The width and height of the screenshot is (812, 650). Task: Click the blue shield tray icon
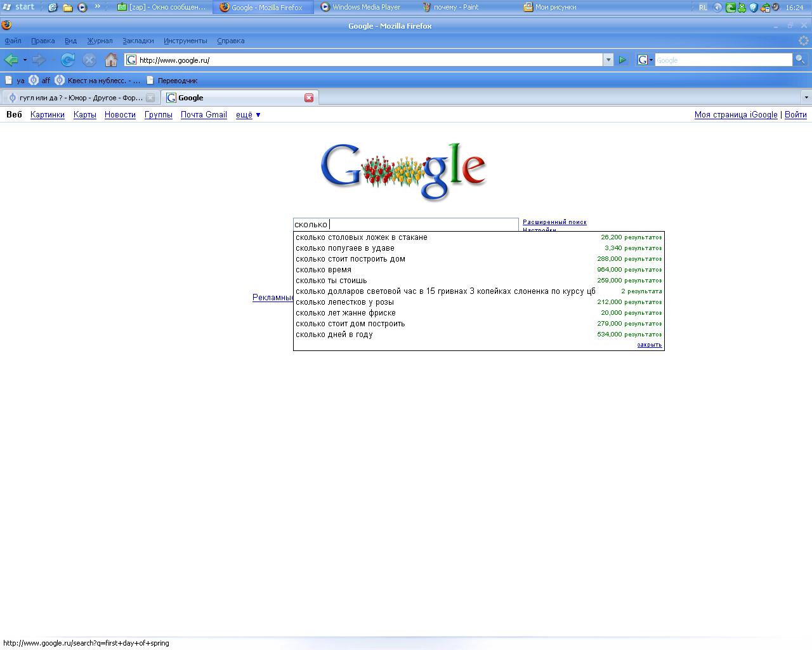pos(754,8)
